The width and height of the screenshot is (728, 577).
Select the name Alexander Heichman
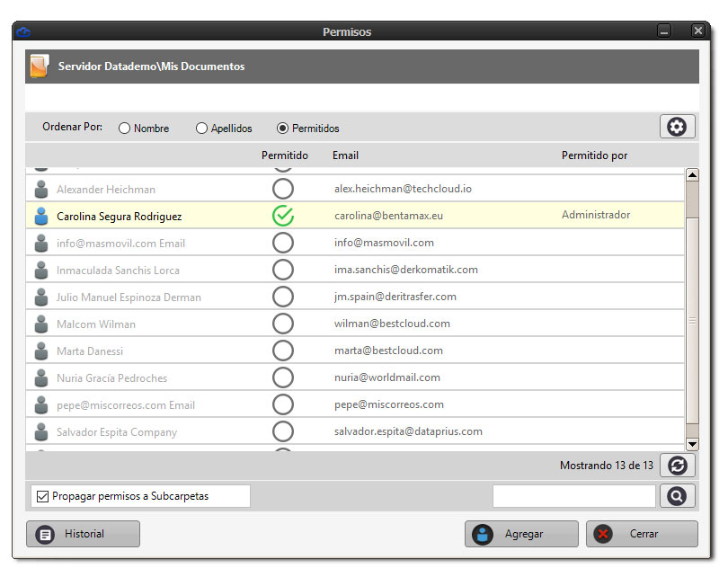tap(106, 190)
